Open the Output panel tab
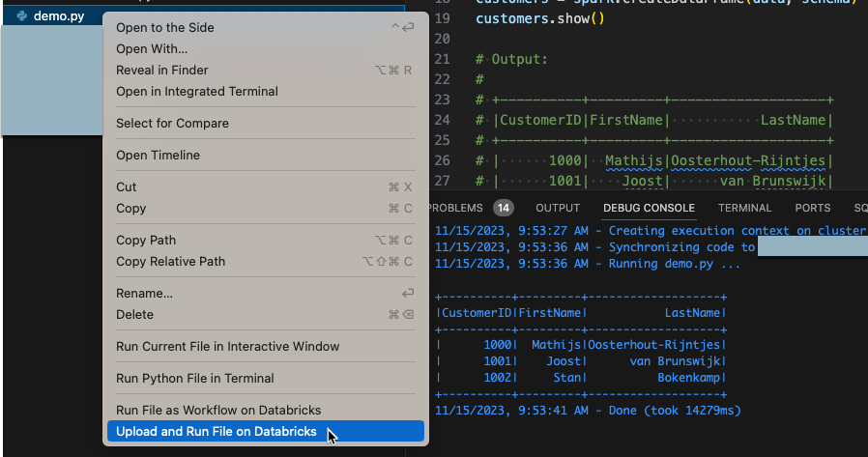868x457 pixels. click(558, 208)
